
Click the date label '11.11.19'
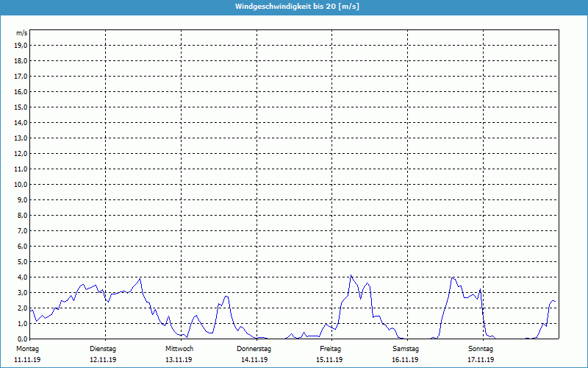pyautogui.click(x=27, y=360)
